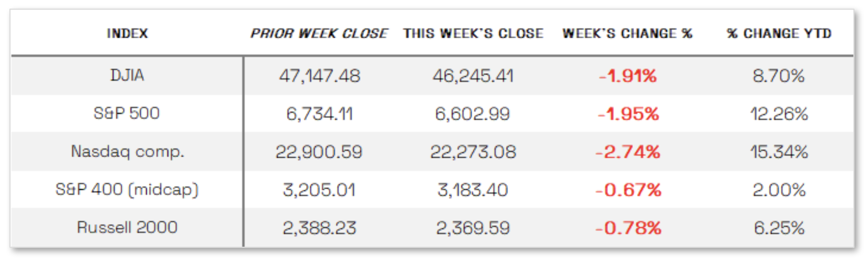Select the S&P 400 (midcap) label

tap(127, 190)
